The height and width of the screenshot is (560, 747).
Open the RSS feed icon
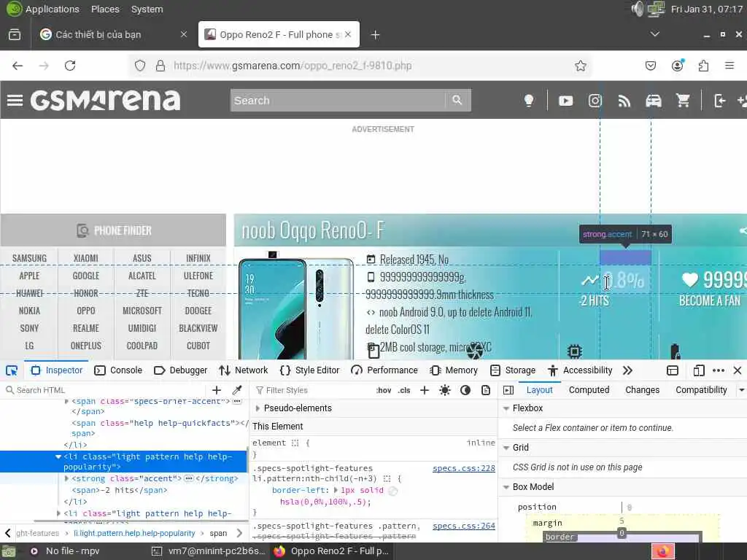pyautogui.click(x=624, y=101)
